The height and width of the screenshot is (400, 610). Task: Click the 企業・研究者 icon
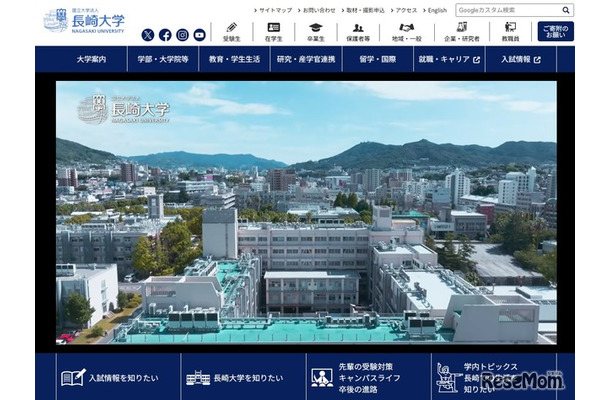coord(462,27)
